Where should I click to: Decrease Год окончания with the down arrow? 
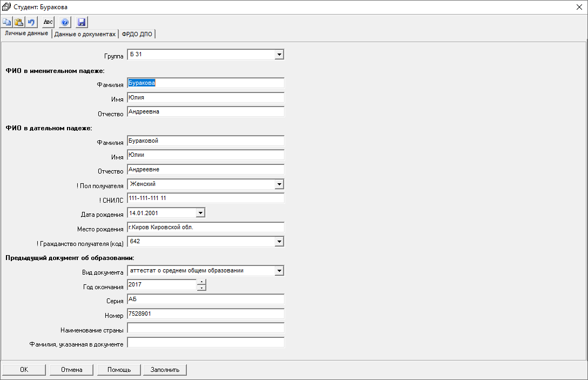(x=201, y=288)
